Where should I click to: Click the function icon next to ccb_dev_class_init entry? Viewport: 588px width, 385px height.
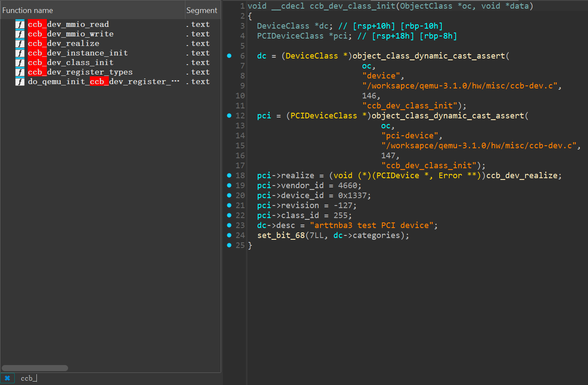tap(20, 63)
